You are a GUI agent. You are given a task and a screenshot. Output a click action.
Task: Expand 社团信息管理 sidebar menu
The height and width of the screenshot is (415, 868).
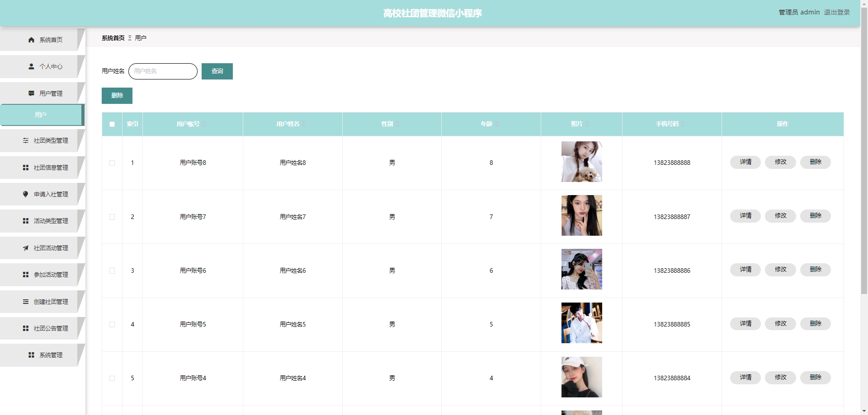click(42, 168)
